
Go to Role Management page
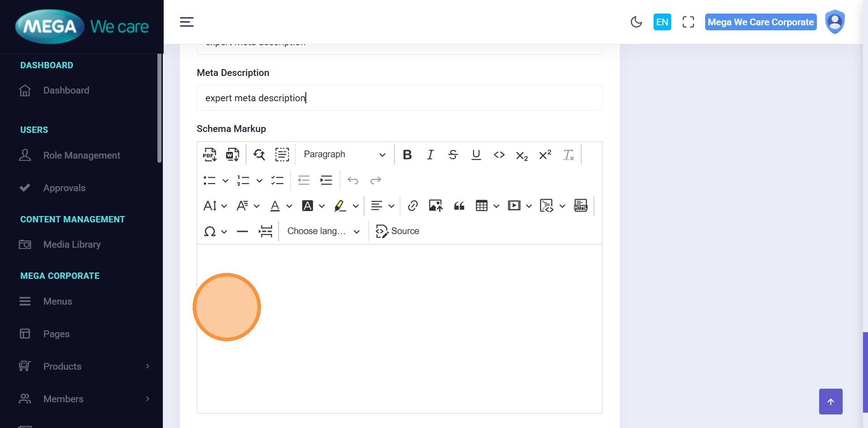[x=81, y=155]
